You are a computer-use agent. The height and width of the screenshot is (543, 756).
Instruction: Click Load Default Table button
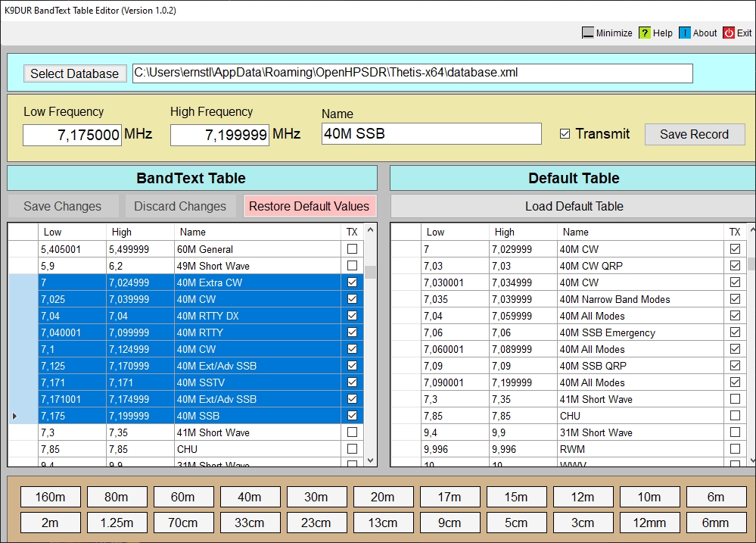tap(574, 206)
